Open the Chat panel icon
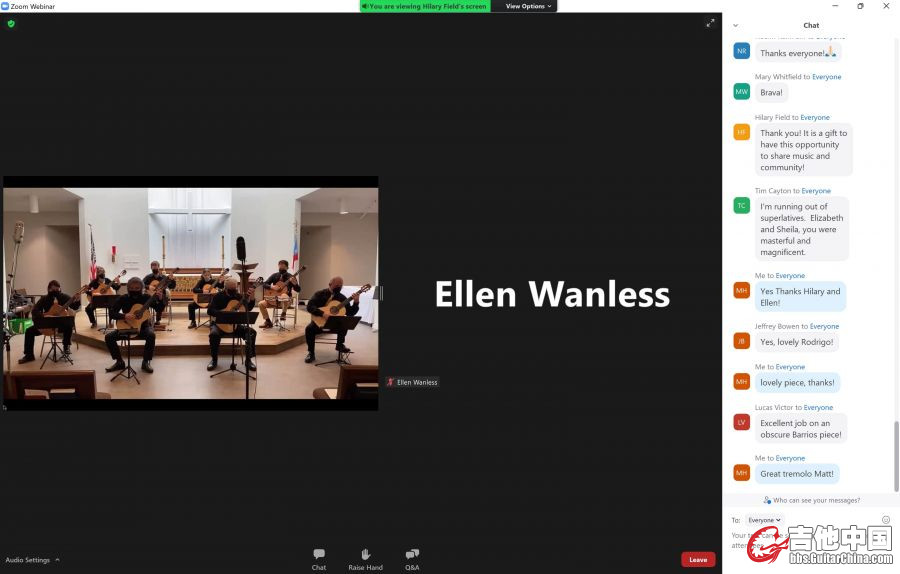This screenshot has height=574, width=900. tap(318, 555)
